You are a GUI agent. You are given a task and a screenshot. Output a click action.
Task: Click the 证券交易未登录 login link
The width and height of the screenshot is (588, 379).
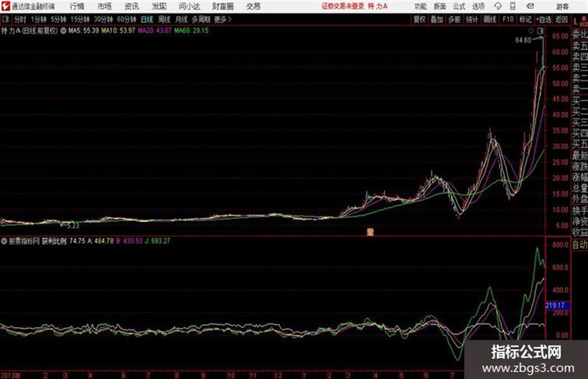coord(343,6)
